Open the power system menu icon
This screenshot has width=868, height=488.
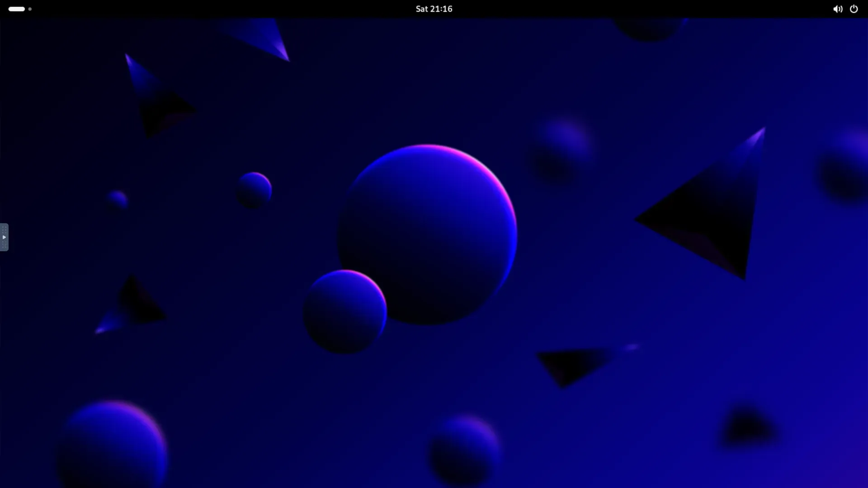tap(854, 9)
